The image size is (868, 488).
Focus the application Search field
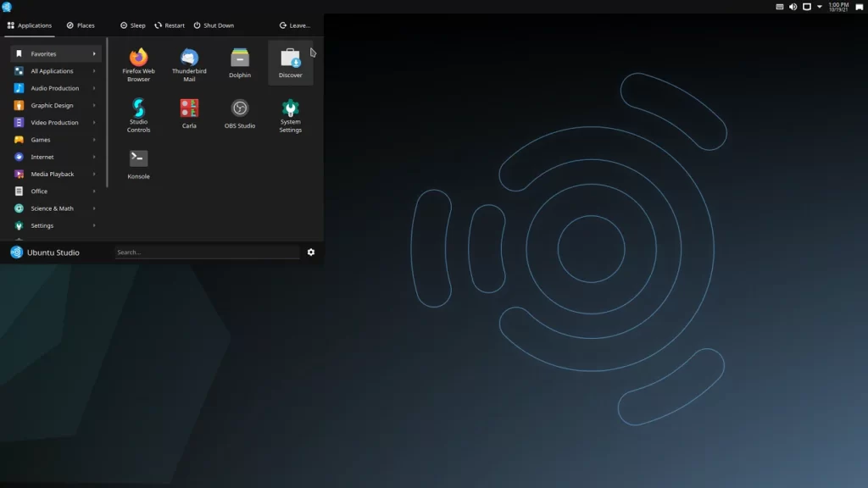pyautogui.click(x=207, y=252)
